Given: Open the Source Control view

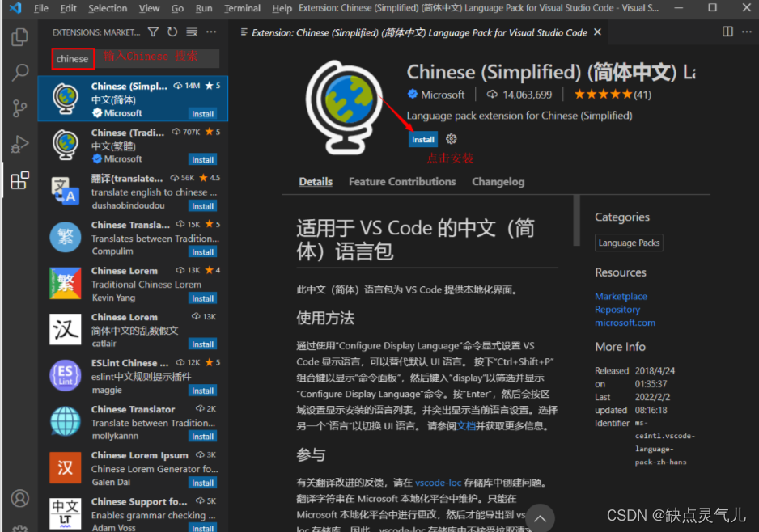Looking at the screenshot, I should coord(19,108).
